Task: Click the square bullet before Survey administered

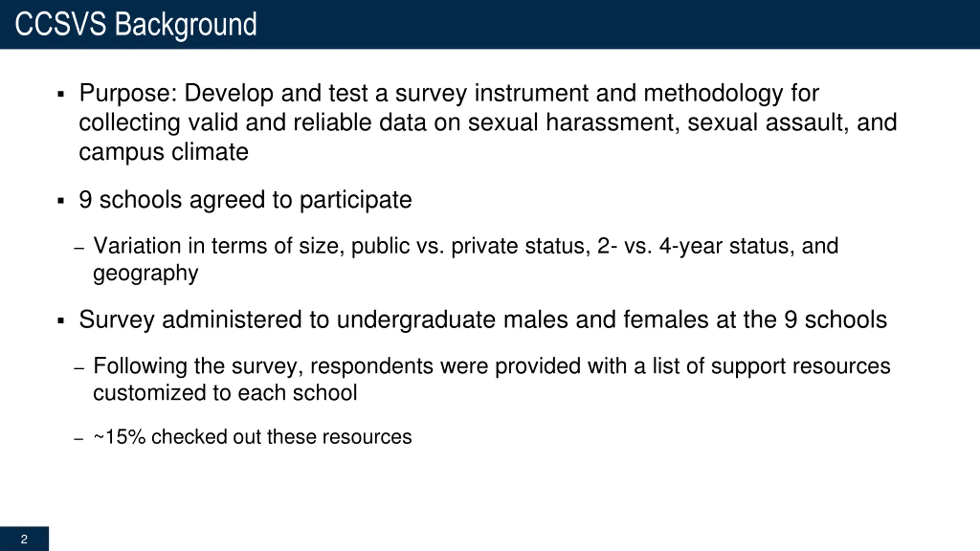Action: [60, 321]
